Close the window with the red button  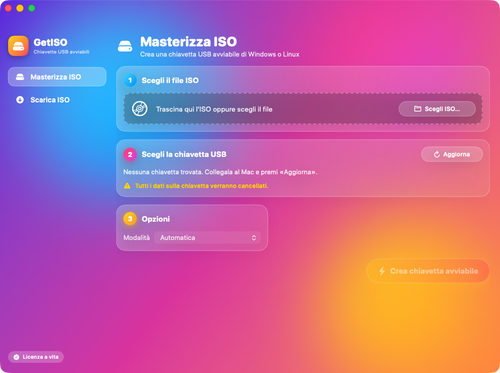8,8
